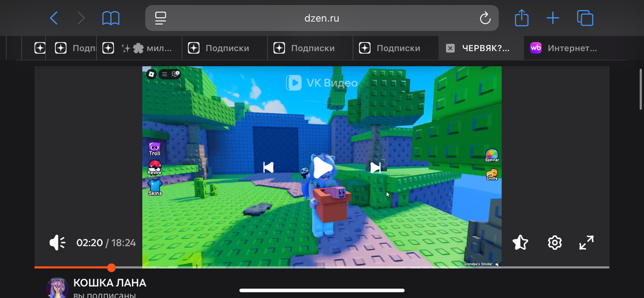Close the ЧЕРВЯК? tab with its X

tap(450, 48)
